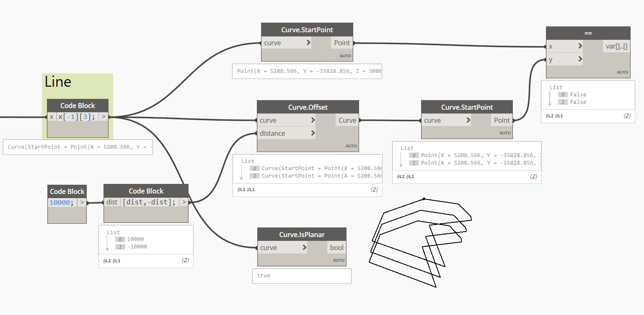The height and width of the screenshot is (315, 644).
Task: Click the curve input chevron on Curve.IsPlanar
Action: (304, 248)
